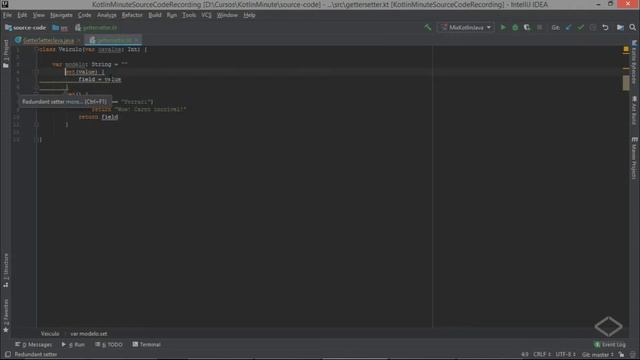
Task: Open the Tools menu
Action: (x=189, y=15)
